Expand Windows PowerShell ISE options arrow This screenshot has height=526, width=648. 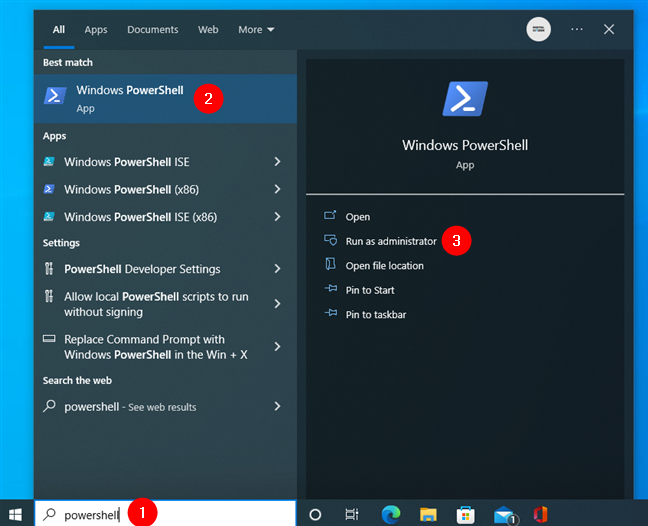point(278,162)
